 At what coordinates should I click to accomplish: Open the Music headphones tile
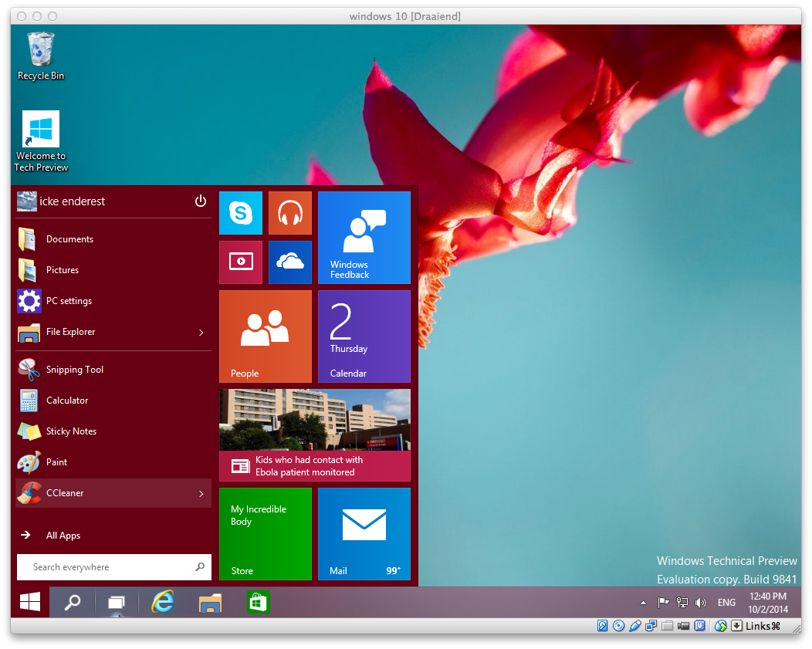pyautogui.click(x=290, y=213)
